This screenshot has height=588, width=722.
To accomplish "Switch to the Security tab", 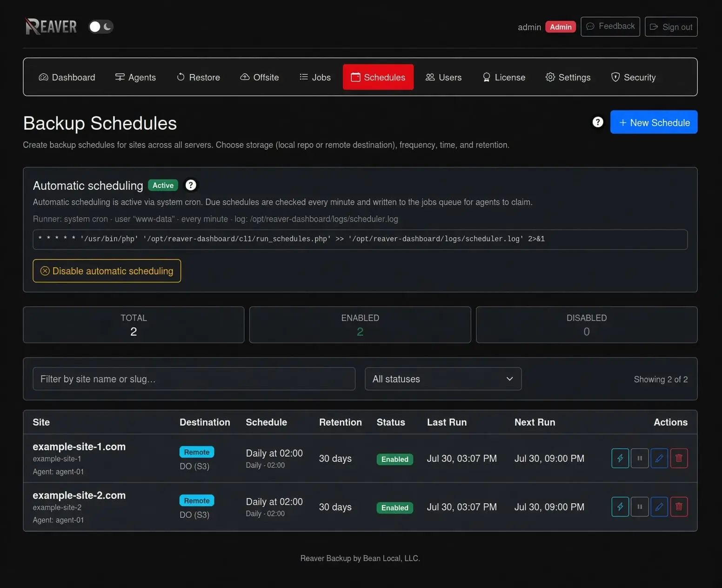I will coord(633,77).
